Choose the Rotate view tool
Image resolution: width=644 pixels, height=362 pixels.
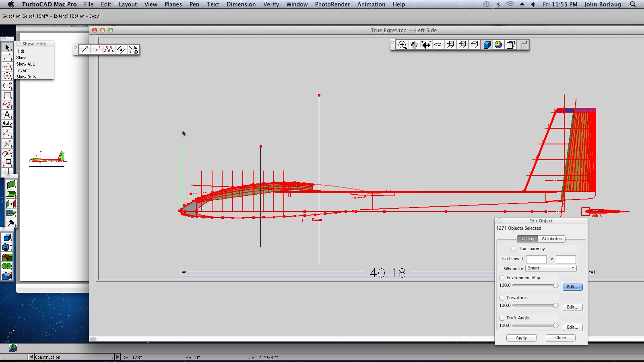(x=438, y=45)
